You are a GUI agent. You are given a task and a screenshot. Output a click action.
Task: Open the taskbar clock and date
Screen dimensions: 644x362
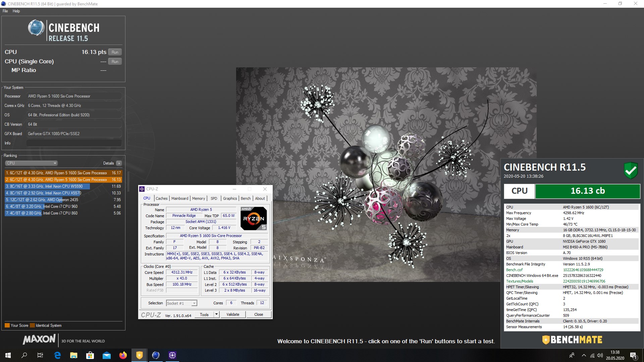click(615, 355)
